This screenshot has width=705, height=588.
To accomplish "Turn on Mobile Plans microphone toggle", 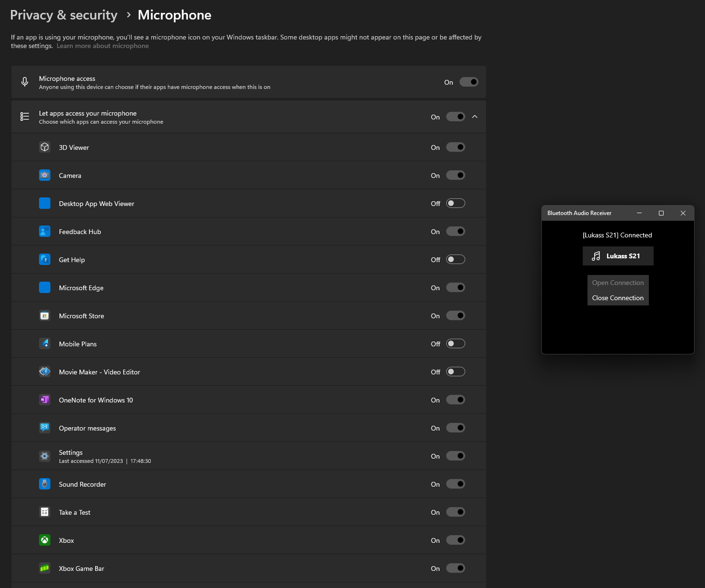I will click(x=456, y=343).
